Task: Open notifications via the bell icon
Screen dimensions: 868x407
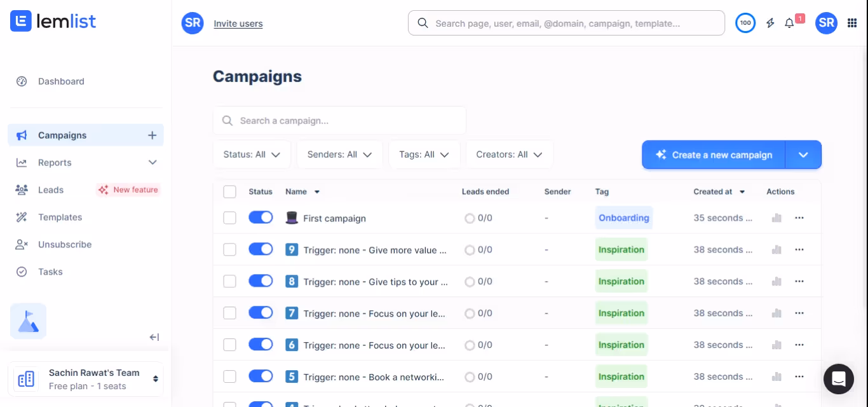Action: (789, 23)
